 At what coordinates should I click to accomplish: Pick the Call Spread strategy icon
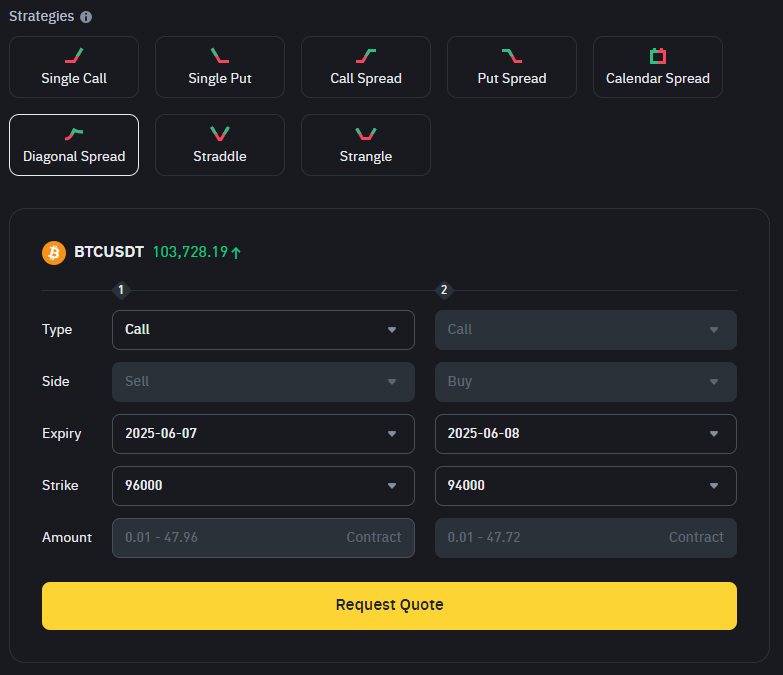tap(366, 55)
